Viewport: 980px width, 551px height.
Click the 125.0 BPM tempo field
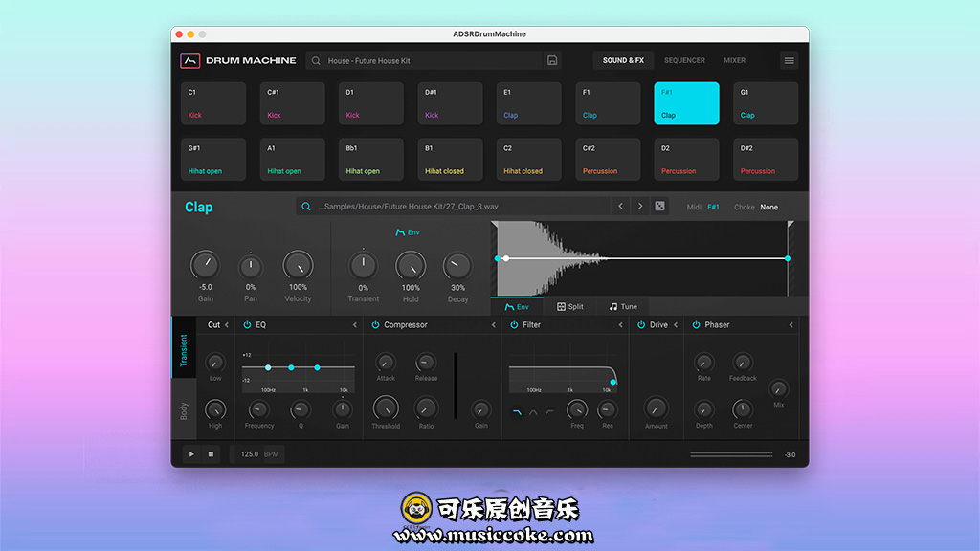(x=257, y=454)
